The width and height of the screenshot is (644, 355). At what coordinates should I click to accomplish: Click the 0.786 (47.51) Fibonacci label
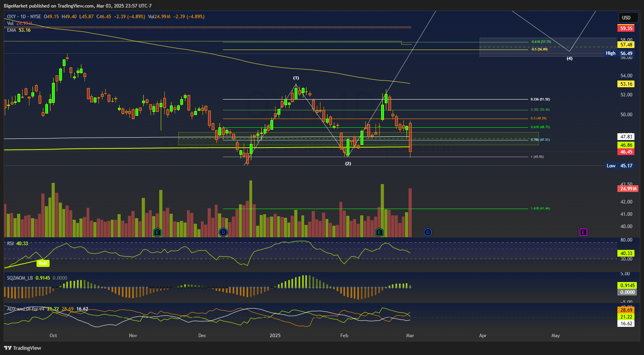point(540,140)
